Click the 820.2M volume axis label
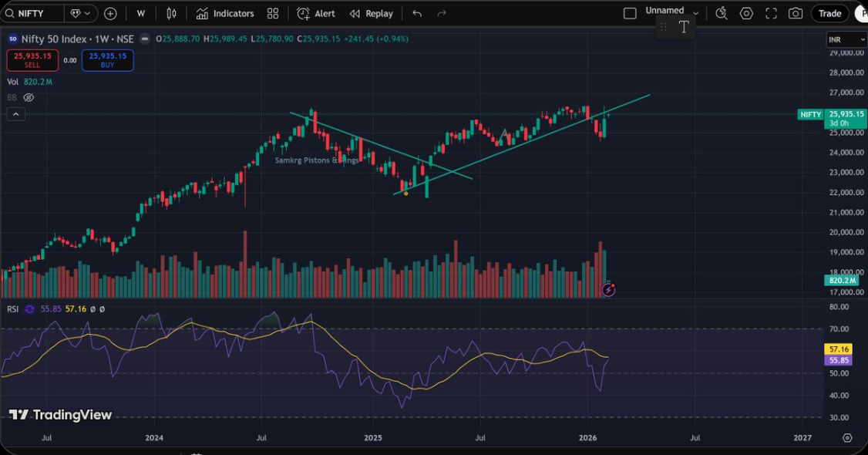This screenshot has width=868, height=455. point(843,280)
